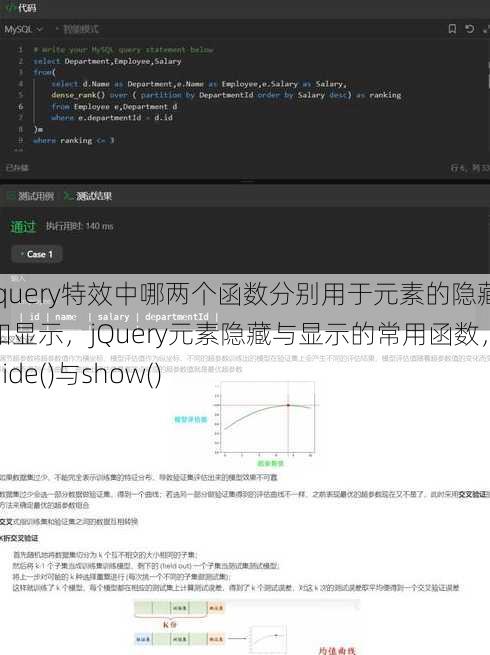Click the editor's vertical scrollbar
The image size is (490, 655).
[488, 75]
